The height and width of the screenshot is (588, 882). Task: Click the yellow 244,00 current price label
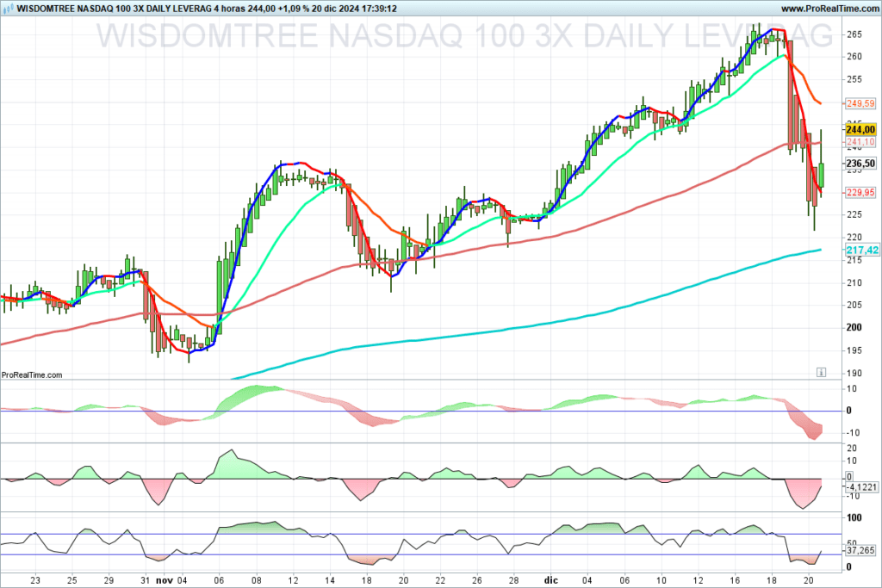860,129
